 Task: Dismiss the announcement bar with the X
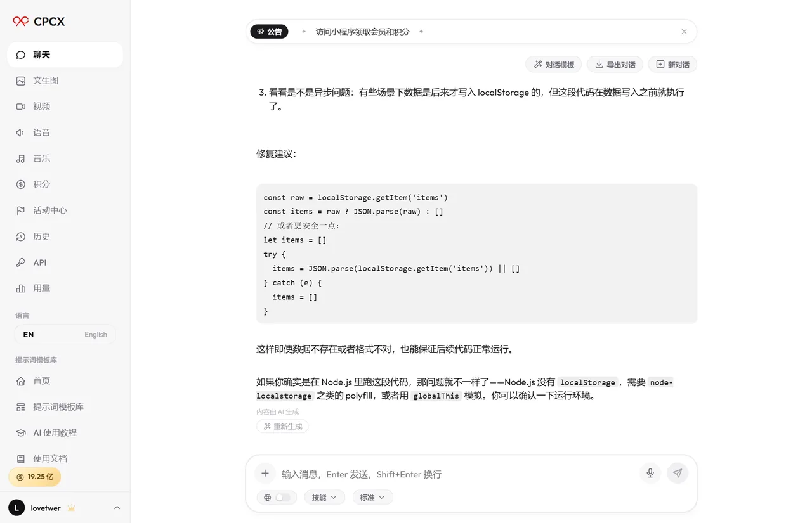click(x=684, y=32)
